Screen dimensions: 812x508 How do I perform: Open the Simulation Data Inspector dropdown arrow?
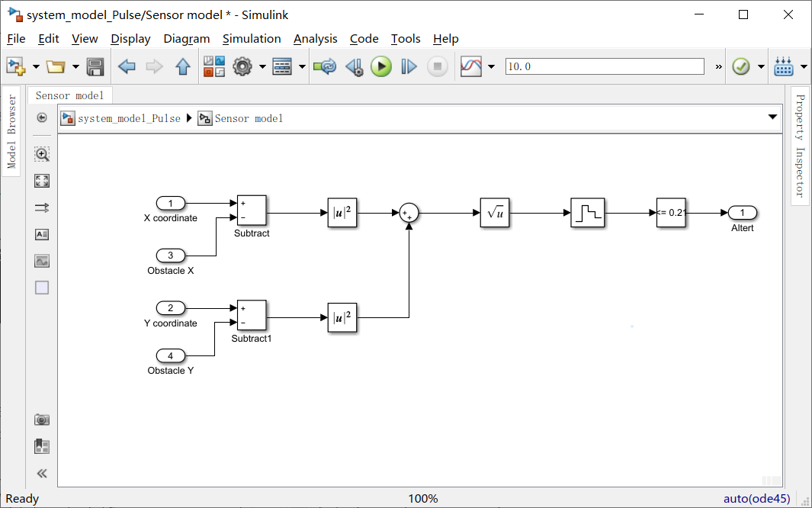tap(491, 66)
